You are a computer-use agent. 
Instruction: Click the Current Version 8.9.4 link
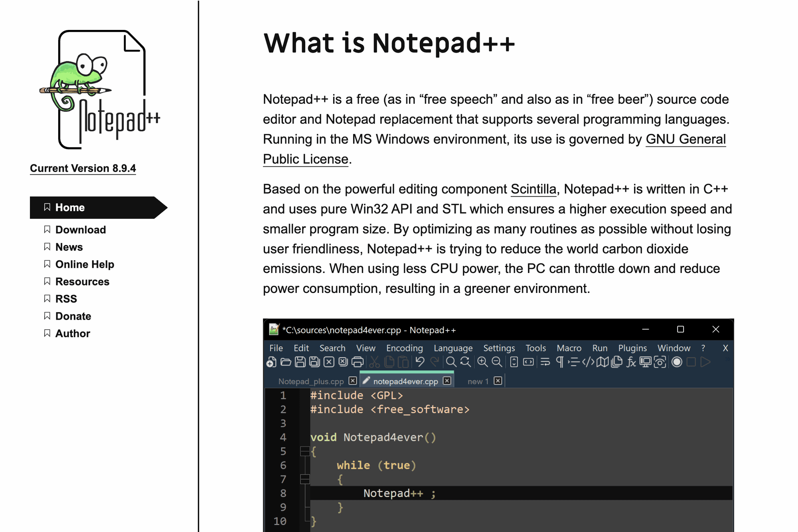[x=83, y=168]
